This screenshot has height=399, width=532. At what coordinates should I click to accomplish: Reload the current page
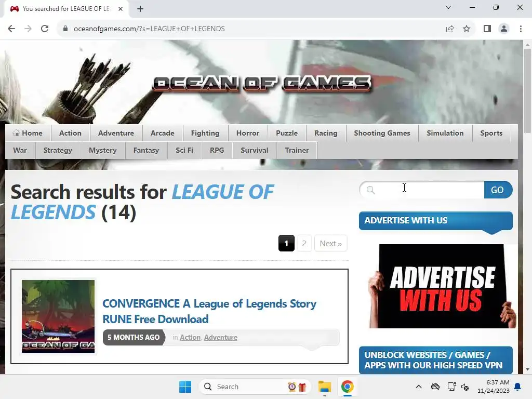[45, 29]
